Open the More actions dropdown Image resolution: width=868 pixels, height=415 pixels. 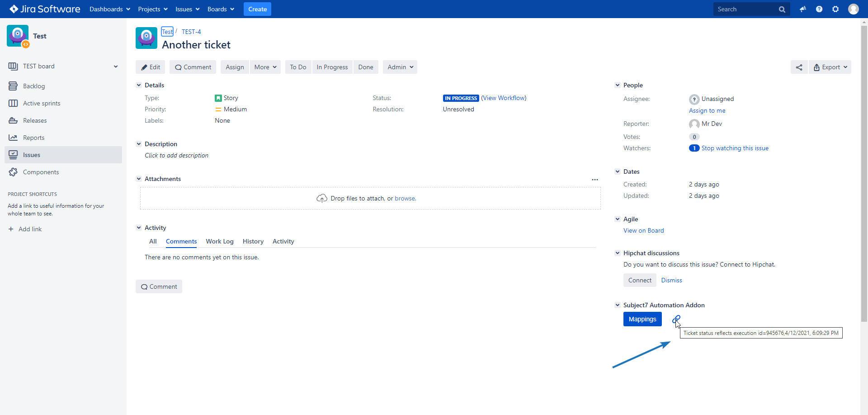click(265, 67)
